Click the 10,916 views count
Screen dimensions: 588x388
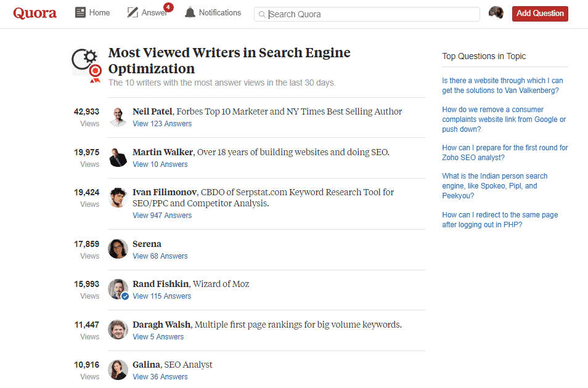click(x=87, y=365)
